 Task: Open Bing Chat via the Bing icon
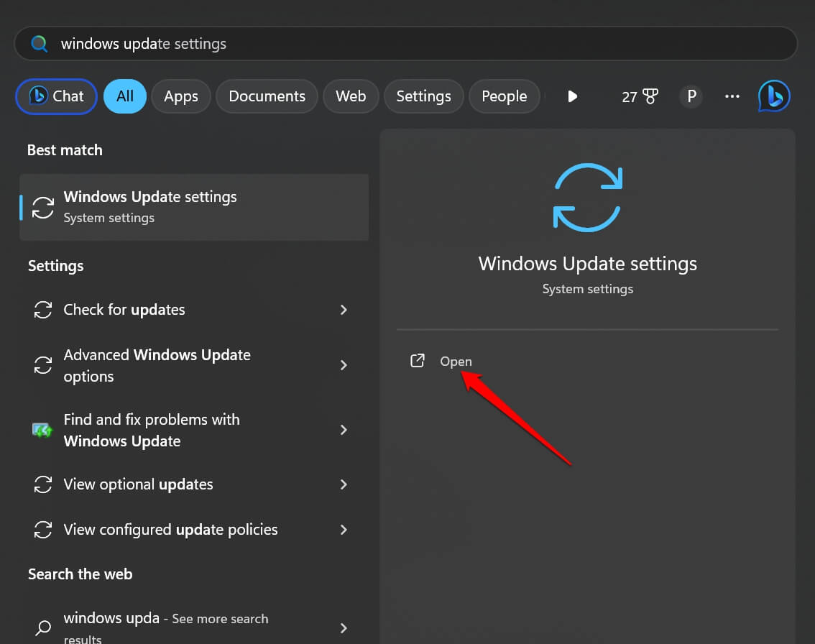773,96
